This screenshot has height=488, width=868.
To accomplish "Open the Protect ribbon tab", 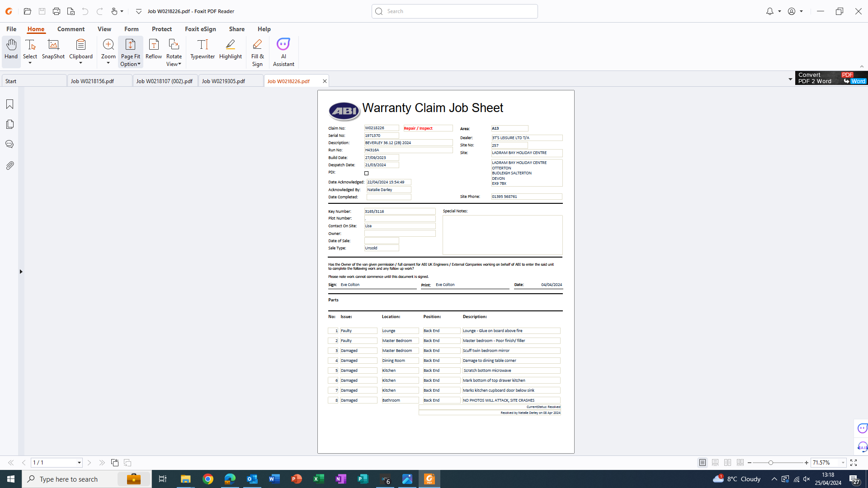I will (x=161, y=29).
